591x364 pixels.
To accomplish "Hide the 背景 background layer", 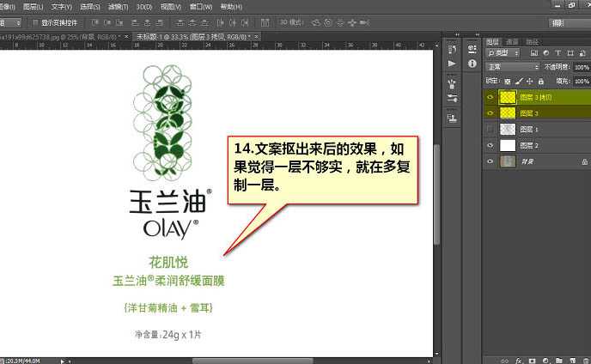I will click(490, 161).
